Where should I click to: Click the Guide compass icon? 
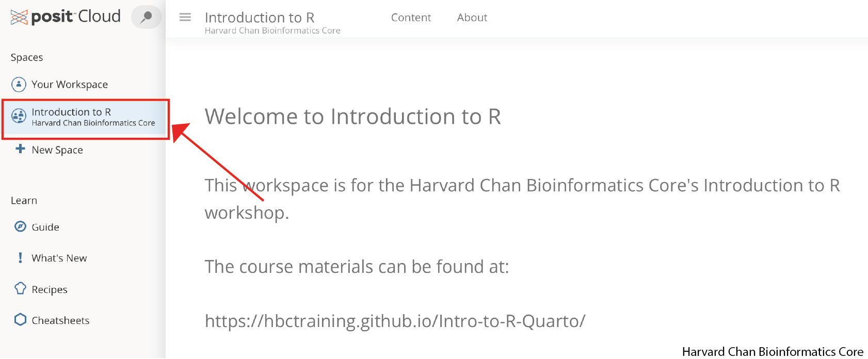click(x=20, y=226)
